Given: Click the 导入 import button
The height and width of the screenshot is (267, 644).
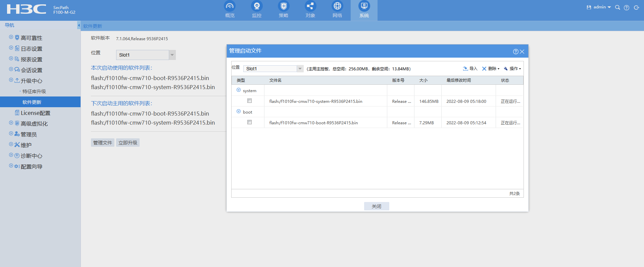Looking at the screenshot, I should [x=470, y=69].
